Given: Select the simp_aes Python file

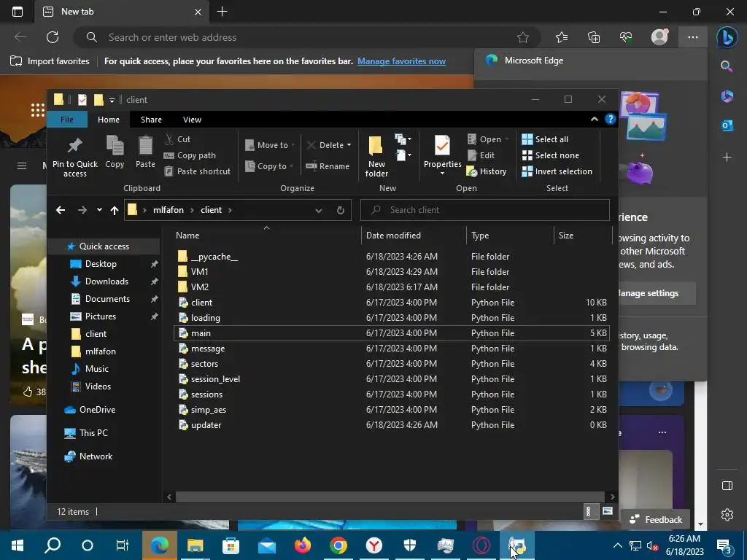Looking at the screenshot, I should [392, 410].
